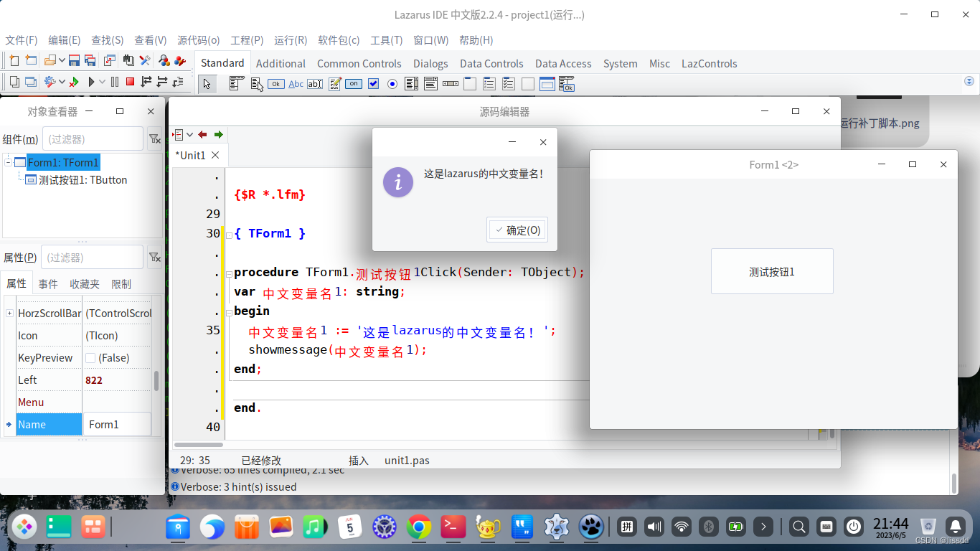Select the TEdit component icon
The width and height of the screenshot is (980, 551).
[315, 84]
